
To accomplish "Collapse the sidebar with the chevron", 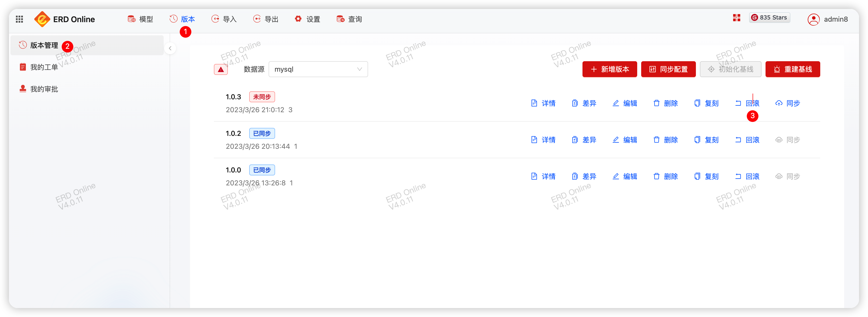I will click(x=170, y=48).
